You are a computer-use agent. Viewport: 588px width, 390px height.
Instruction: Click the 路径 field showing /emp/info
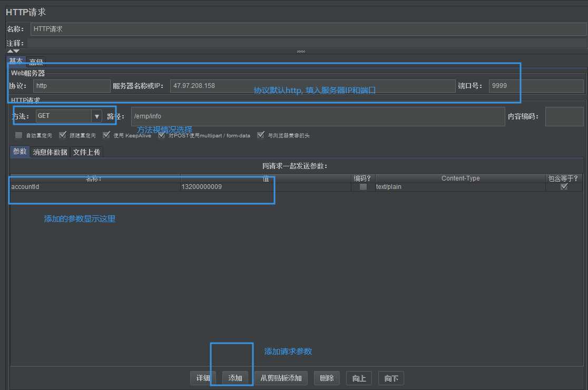[318, 116]
